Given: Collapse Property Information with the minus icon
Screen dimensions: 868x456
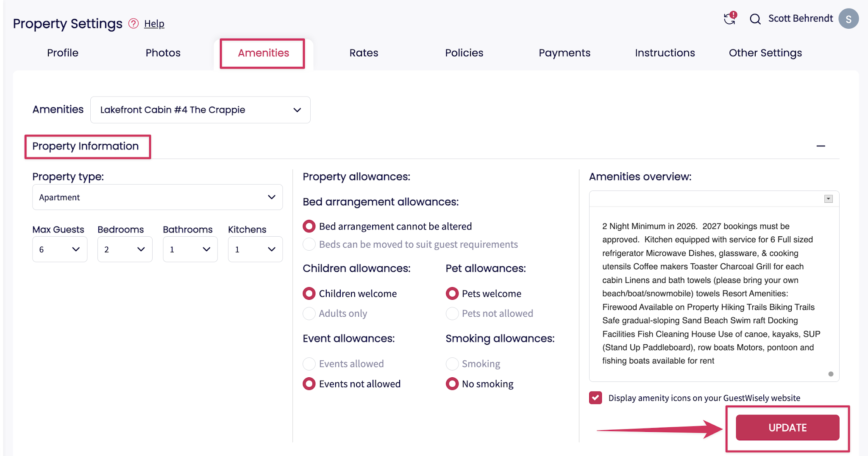Looking at the screenshot, I should (x=821, y=146).
